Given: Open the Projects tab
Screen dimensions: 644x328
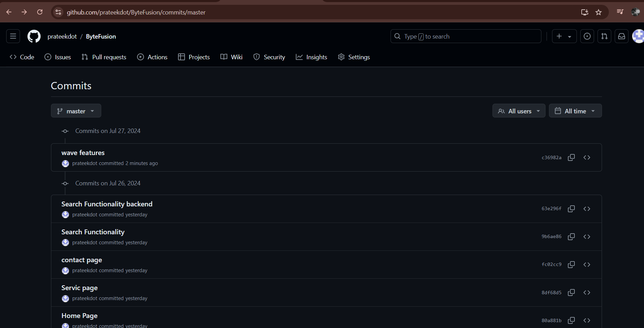Looking at the screenshot, I should 194,57.
